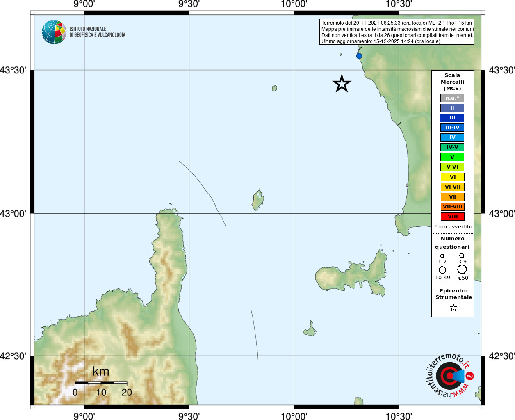Click the intensity V bright green swatch
This screenshot has height=420, width=515.
452,157
